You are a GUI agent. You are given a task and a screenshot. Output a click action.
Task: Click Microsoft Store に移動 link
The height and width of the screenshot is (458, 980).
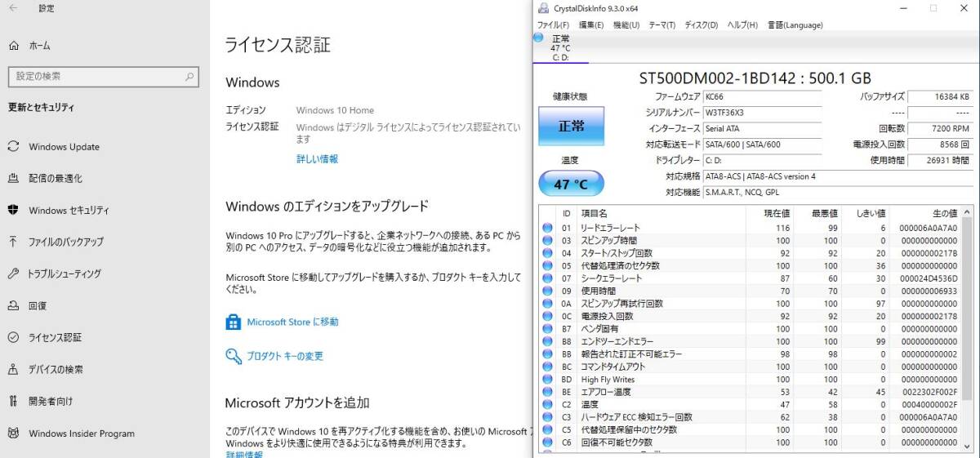292,322
